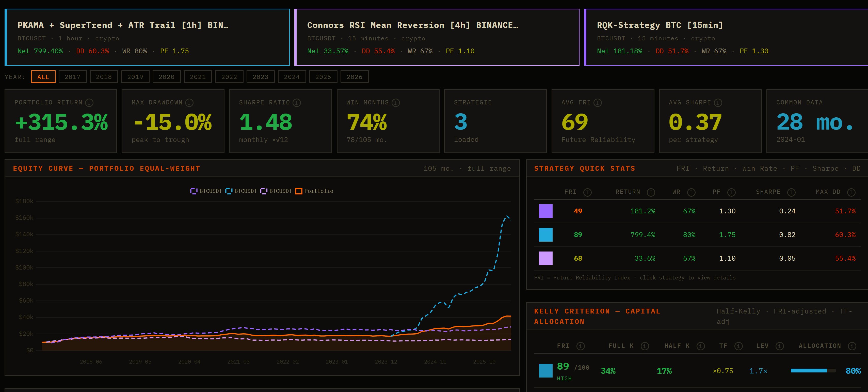Click the 51.7% max drawdown value

(845, 211)
